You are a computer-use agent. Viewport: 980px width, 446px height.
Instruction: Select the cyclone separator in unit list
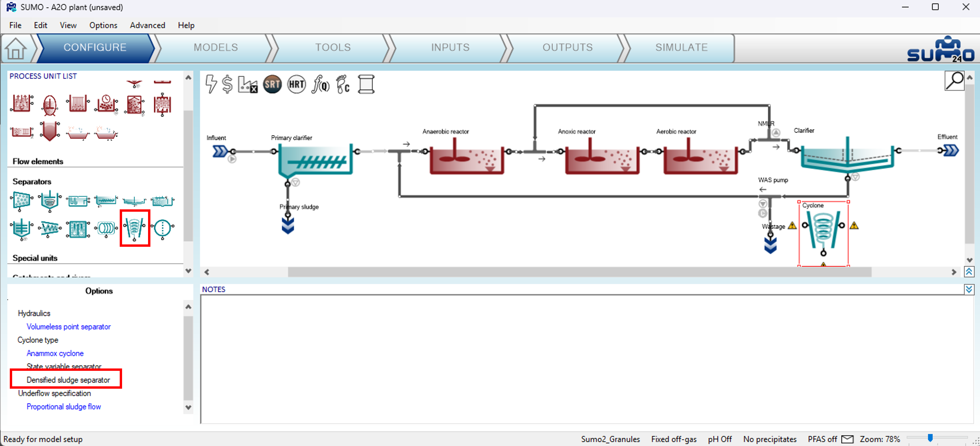point(134,228)
